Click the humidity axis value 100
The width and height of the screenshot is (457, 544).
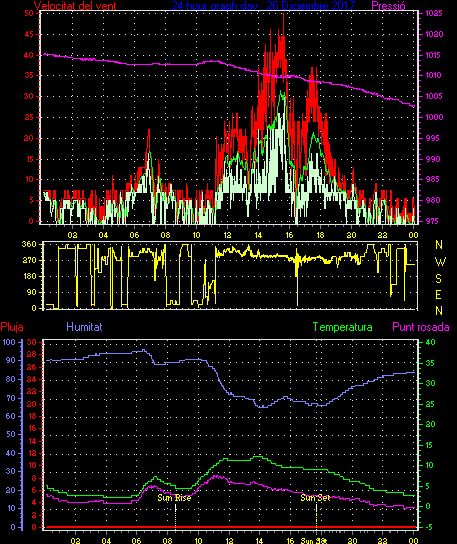point(9,342)
